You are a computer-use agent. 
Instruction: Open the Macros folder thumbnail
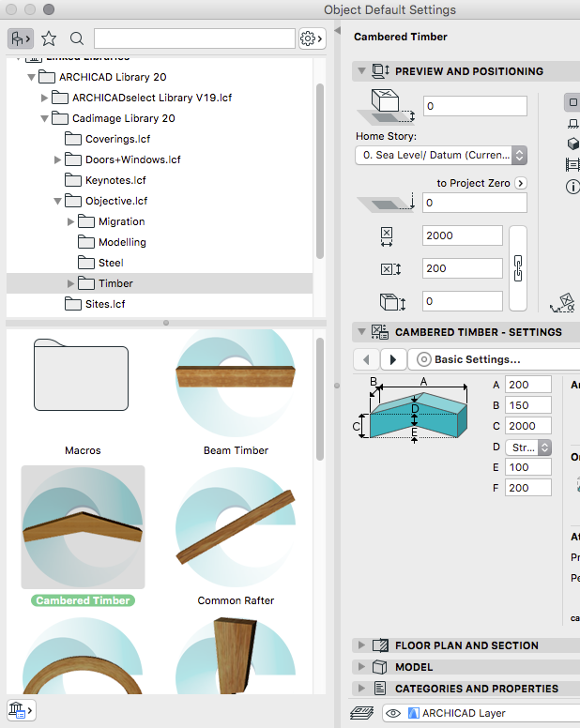tap(82, 375)
